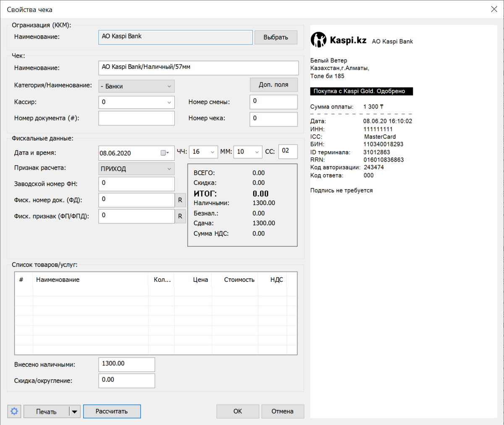Click 'Подпись не требуется' text on receipt

(x=341, y=190)
